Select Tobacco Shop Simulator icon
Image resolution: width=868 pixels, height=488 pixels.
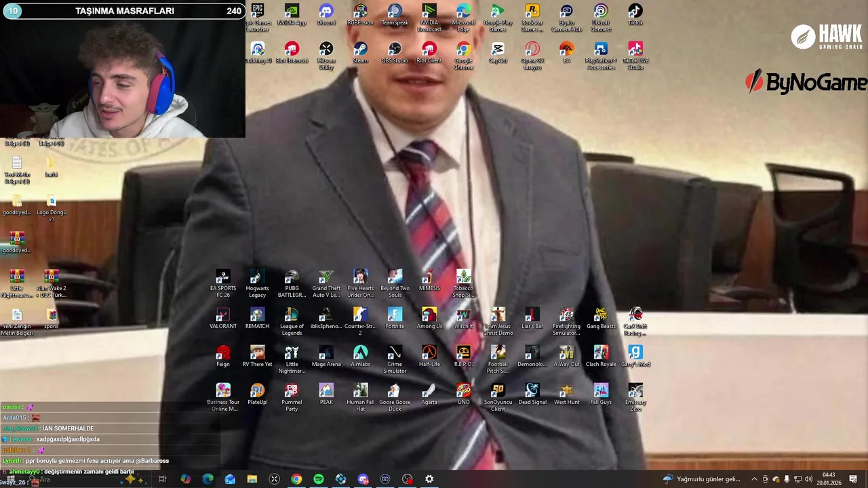463,283
